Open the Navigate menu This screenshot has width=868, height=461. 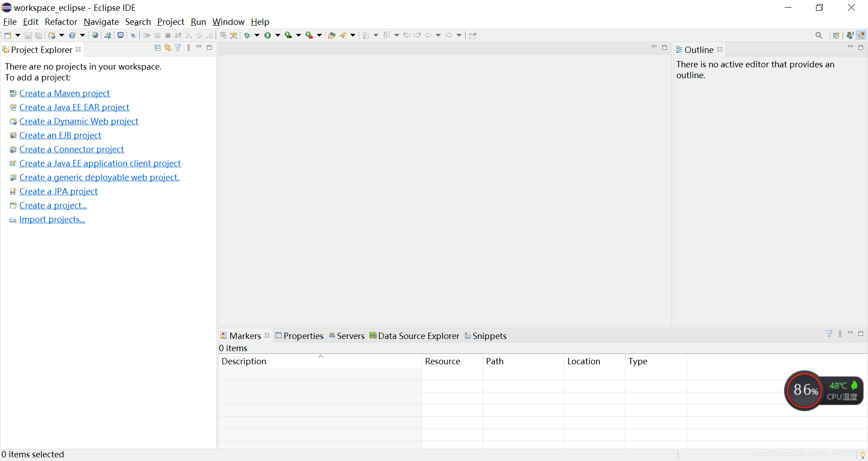[x=101, y=22]
